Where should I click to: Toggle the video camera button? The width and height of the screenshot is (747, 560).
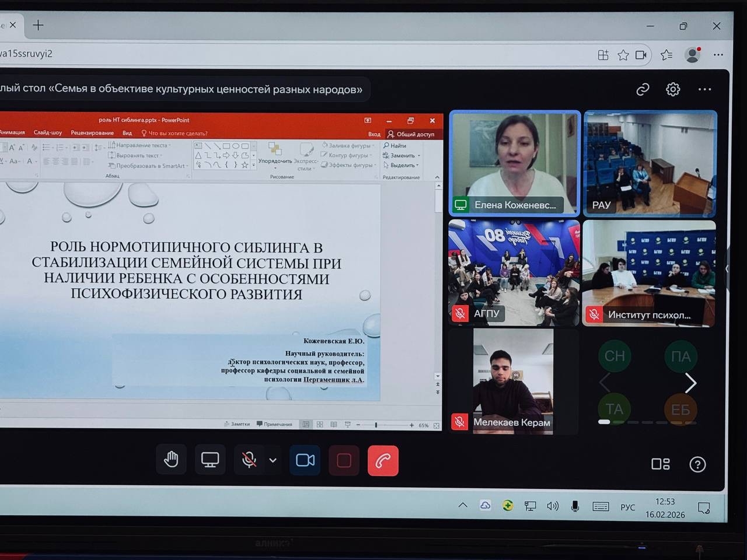(x=305, y=460)
